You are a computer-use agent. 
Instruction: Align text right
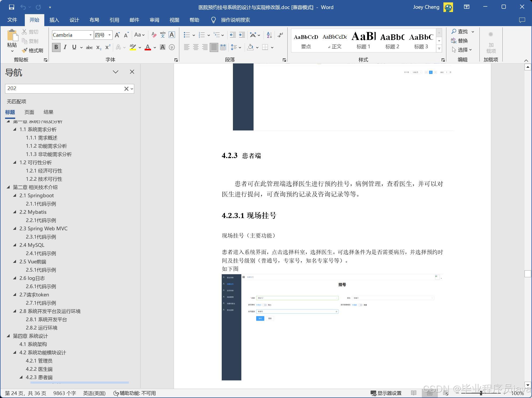(205, 47)
